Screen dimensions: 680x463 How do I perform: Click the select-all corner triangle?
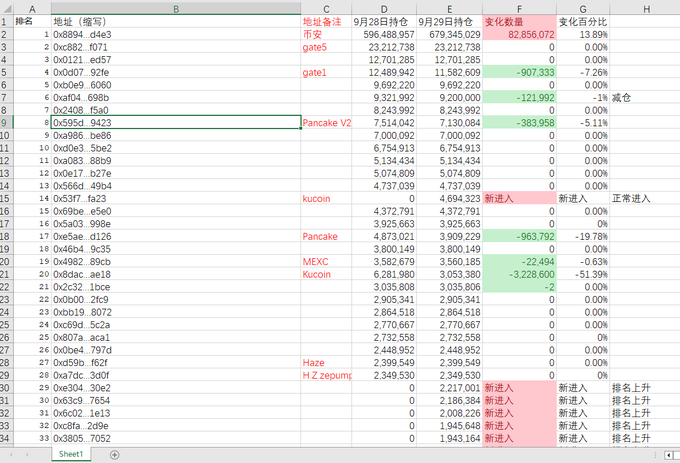7,8
